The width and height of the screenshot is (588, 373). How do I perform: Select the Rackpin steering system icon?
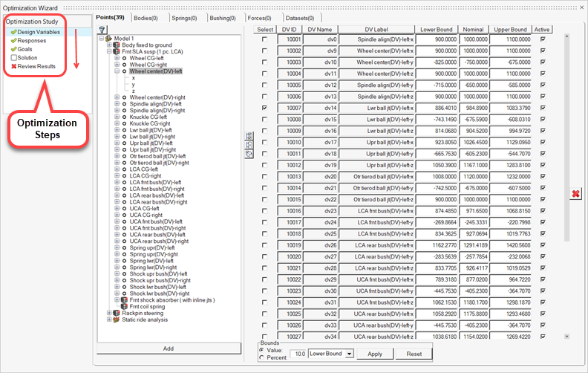pos(117,313)
